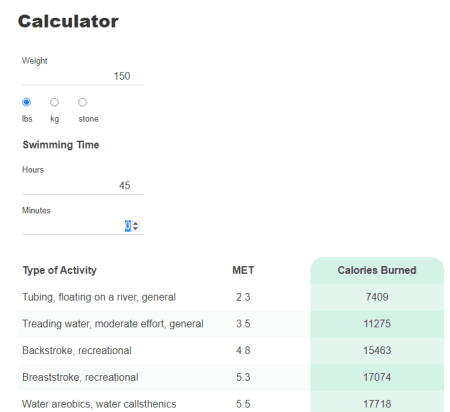Click the Calculator heading
This screenshot has height=412, width=450.
68,22
